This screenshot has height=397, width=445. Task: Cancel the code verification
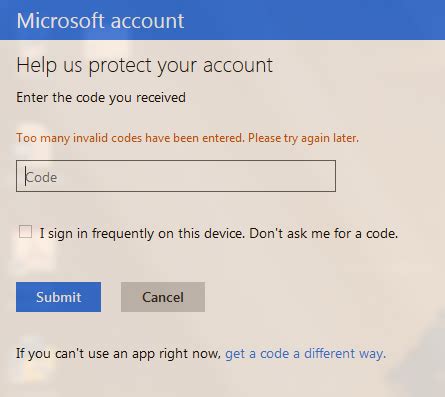pyautogui.click(x=163, y=297)
